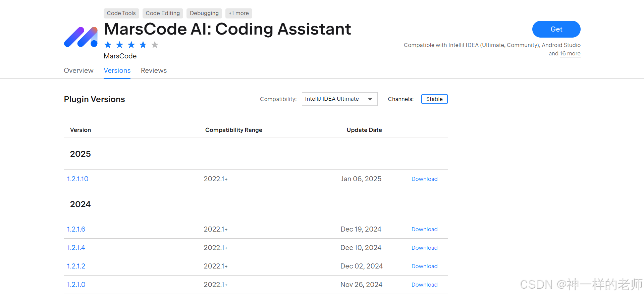644x295 pixels.
Task: Open the Code Editing tag
Action: click(x=163, y=13)
